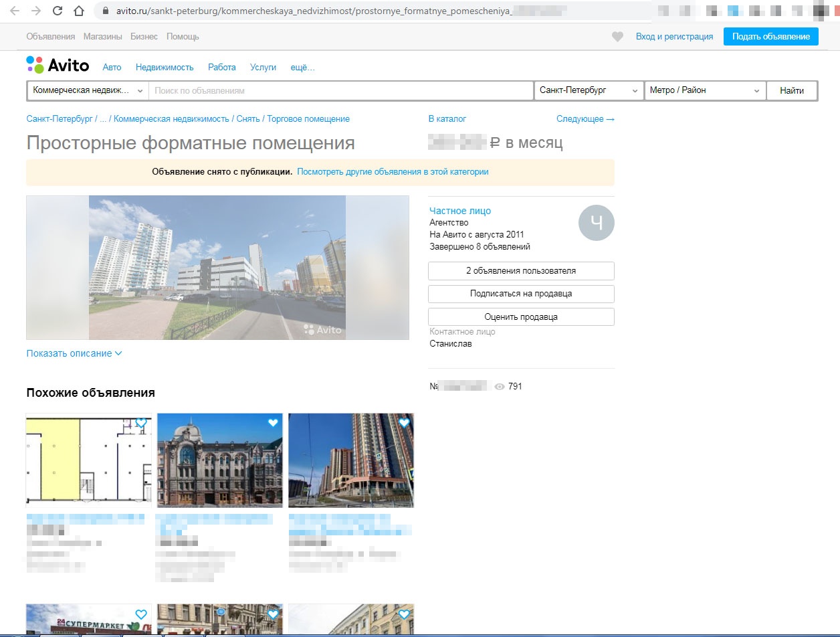Click the Подать объявление button
This screenshot has height=637, width=840.
click(770, 37)
